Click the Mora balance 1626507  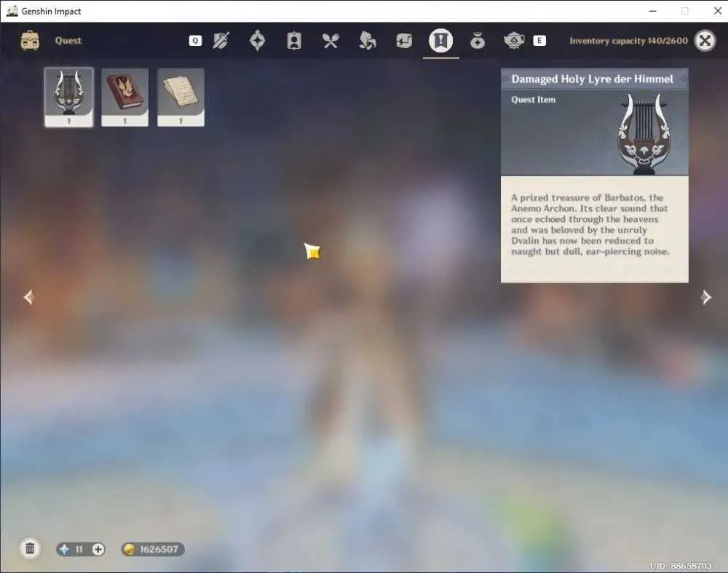159,549
